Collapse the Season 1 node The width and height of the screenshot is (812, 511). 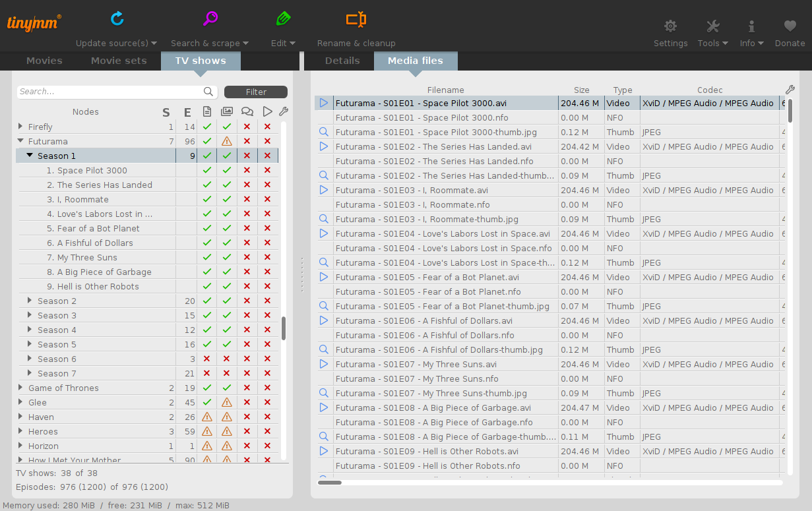(30, 156)
